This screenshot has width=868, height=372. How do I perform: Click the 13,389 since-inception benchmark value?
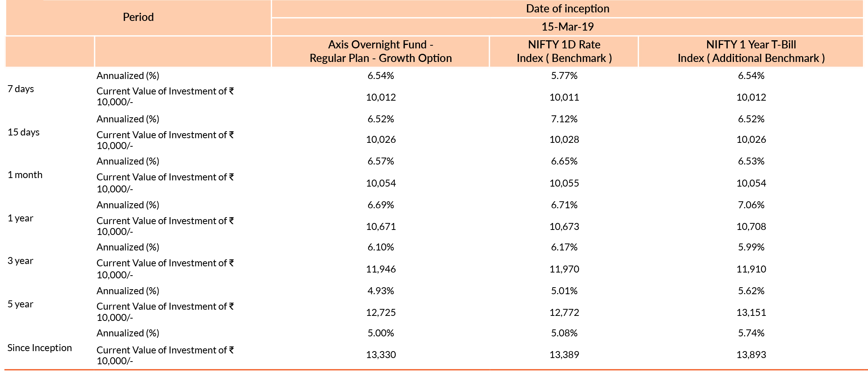(x=564, y=355)
